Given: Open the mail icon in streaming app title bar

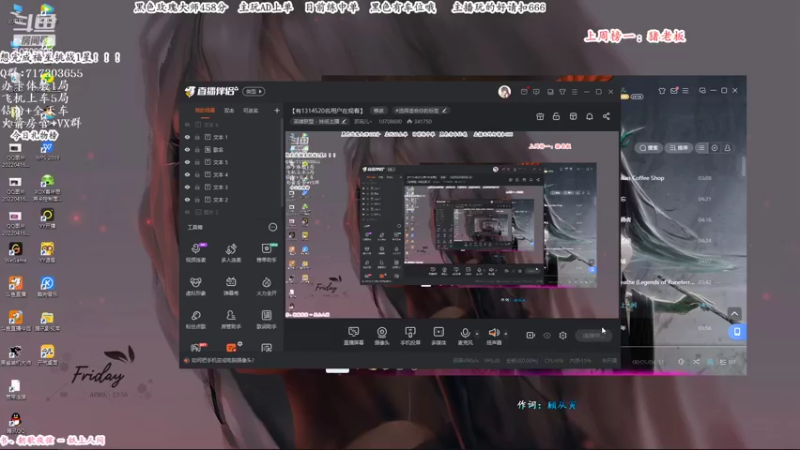Looking at the screenshot, I should (x=524, y=91).
